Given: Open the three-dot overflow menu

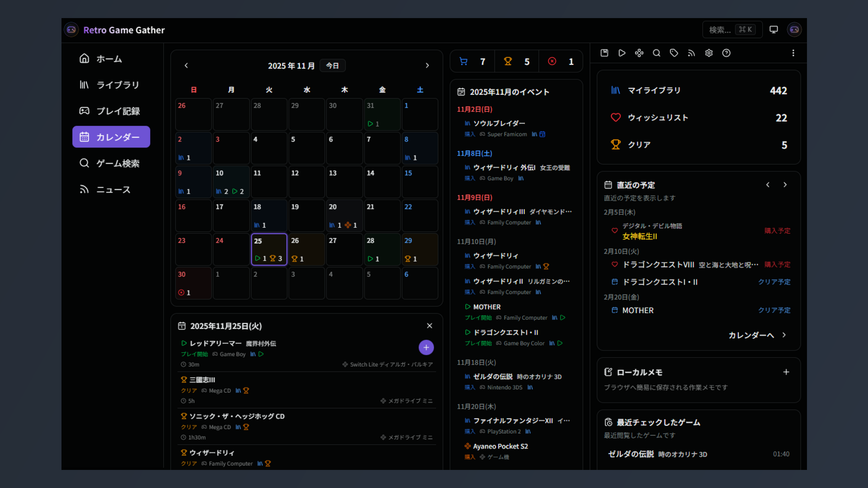Looking at the screenshot, I should tap(793, 53).
